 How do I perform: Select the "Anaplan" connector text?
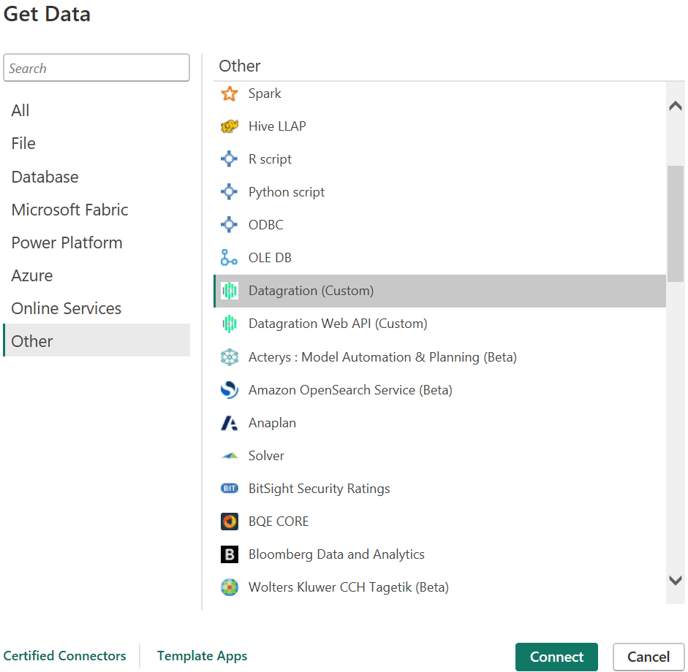pyautogui.click(x=272, y=423)
